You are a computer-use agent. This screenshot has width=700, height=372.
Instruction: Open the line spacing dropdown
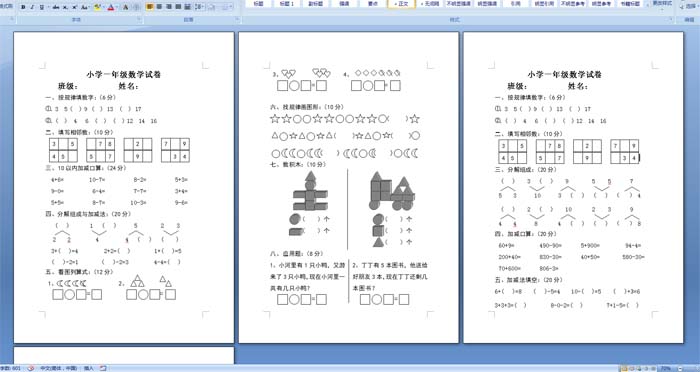pyautogui.click(x=200, y=7)
